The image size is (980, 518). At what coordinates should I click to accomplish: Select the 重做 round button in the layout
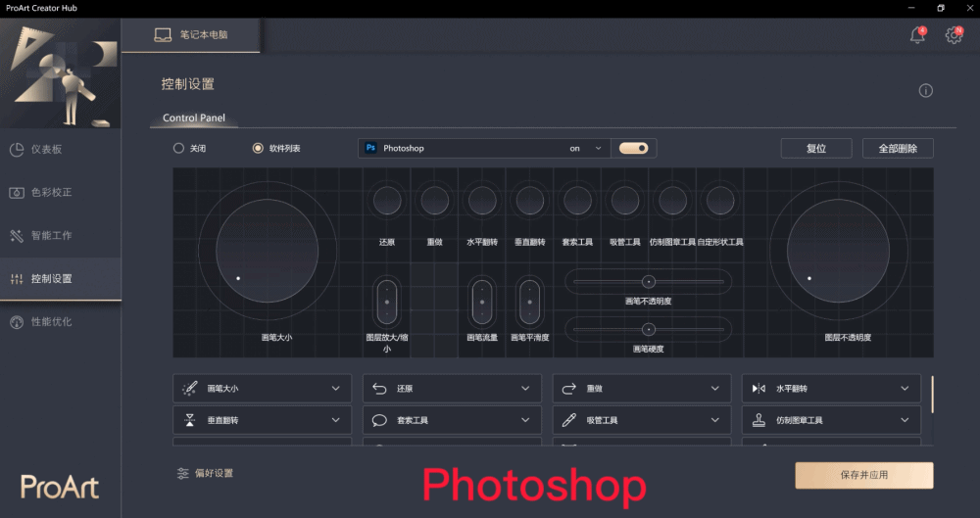tap(434, 201)
